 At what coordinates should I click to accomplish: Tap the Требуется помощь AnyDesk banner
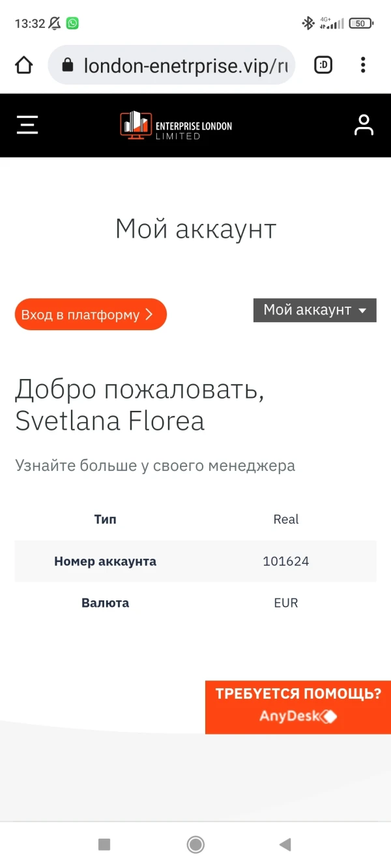[298, 707]
